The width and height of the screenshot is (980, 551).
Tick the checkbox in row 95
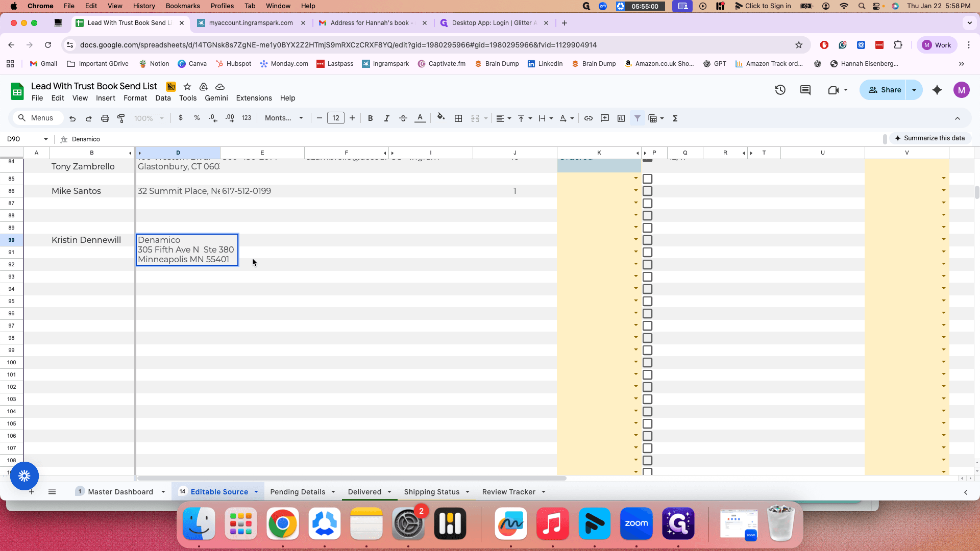(x=648, y=302)
